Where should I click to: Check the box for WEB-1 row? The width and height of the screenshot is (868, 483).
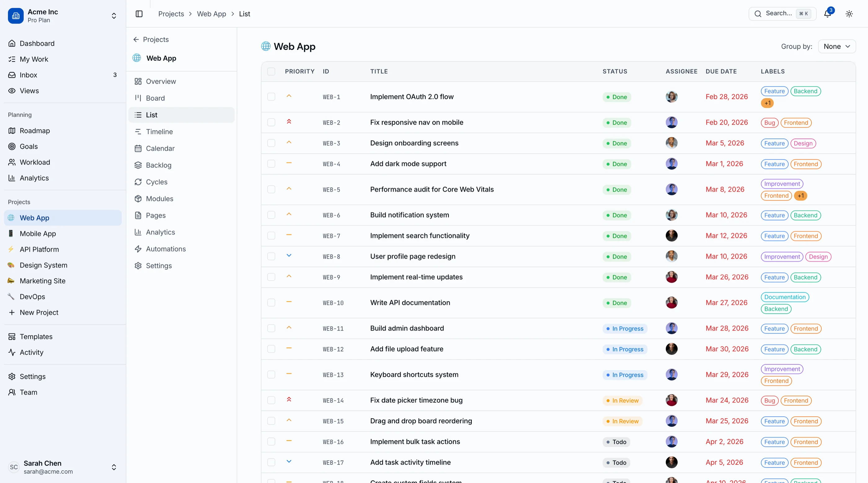pyautogui.click(x=271, y=97)
